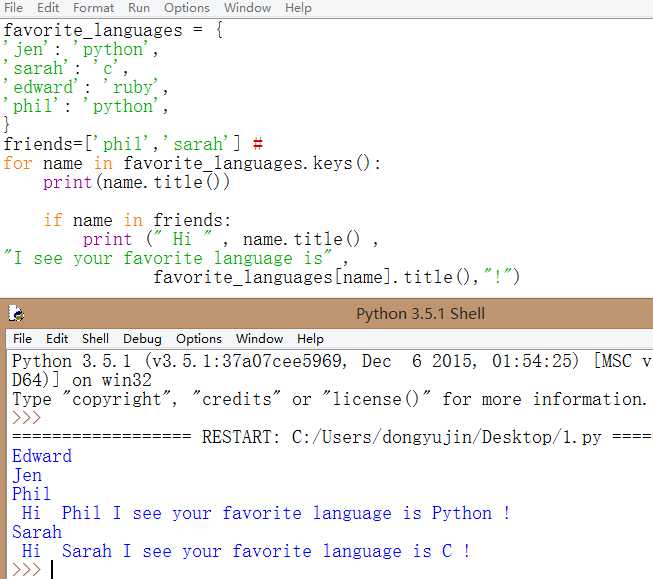Click the 'edward' : 'ruby' dictionary line
The image size is (653, 579).
coord(85,87)
